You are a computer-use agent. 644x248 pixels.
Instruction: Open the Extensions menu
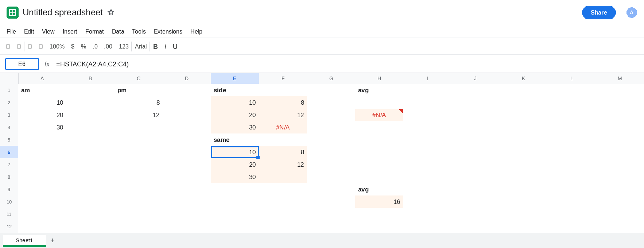168,32
